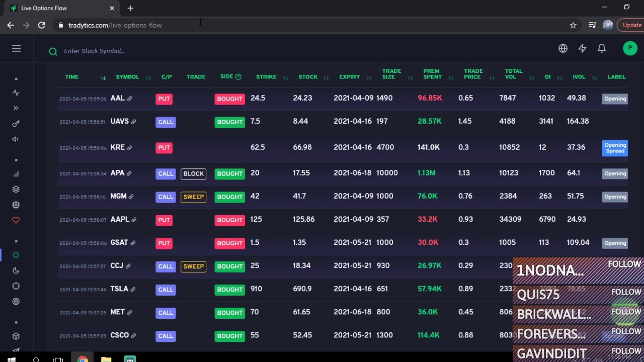644x362 pixels.
Task: Click the search magnifier icon
Action: click(x=53, y=51)
